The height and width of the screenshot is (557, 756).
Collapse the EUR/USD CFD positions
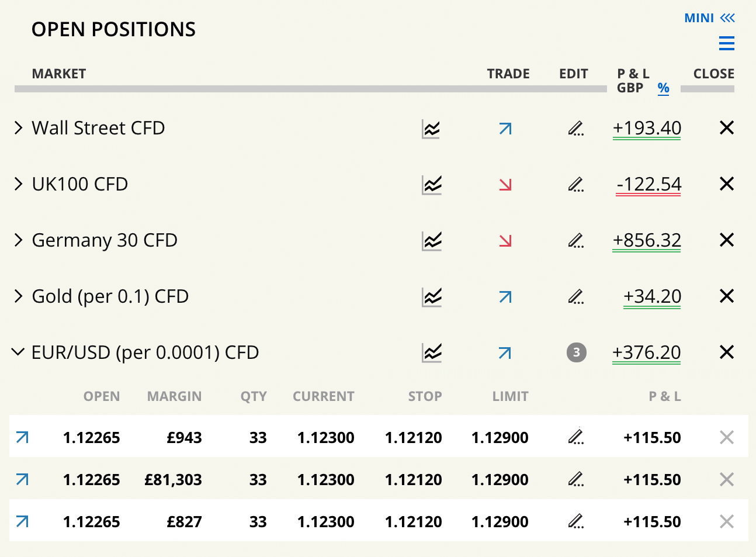point(19,352)
